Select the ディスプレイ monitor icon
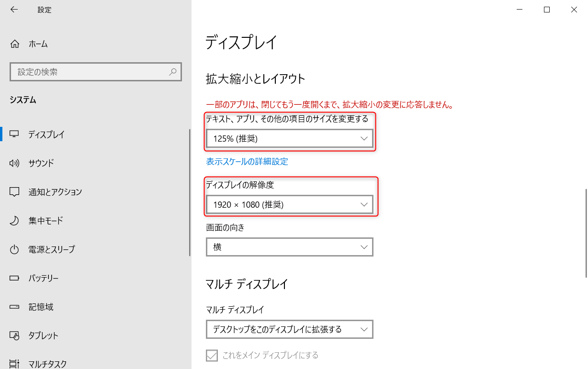 pyautogui.click(x=14, y=134)
